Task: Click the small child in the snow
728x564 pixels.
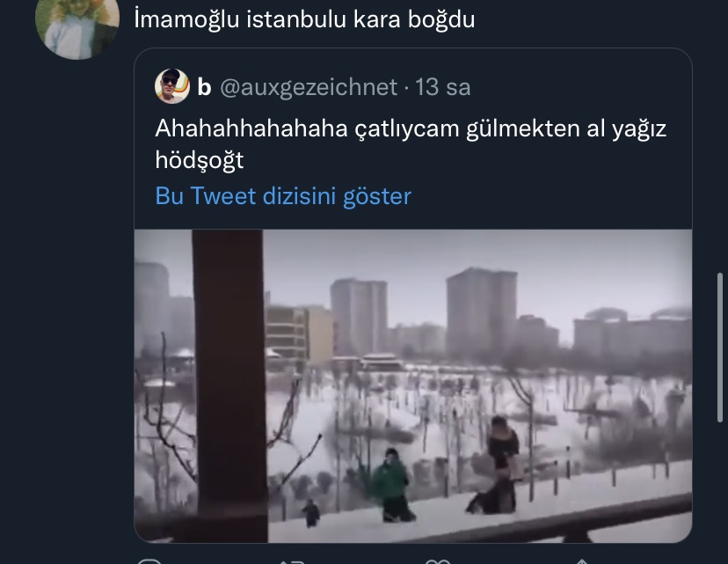Action: pos(311,512)
